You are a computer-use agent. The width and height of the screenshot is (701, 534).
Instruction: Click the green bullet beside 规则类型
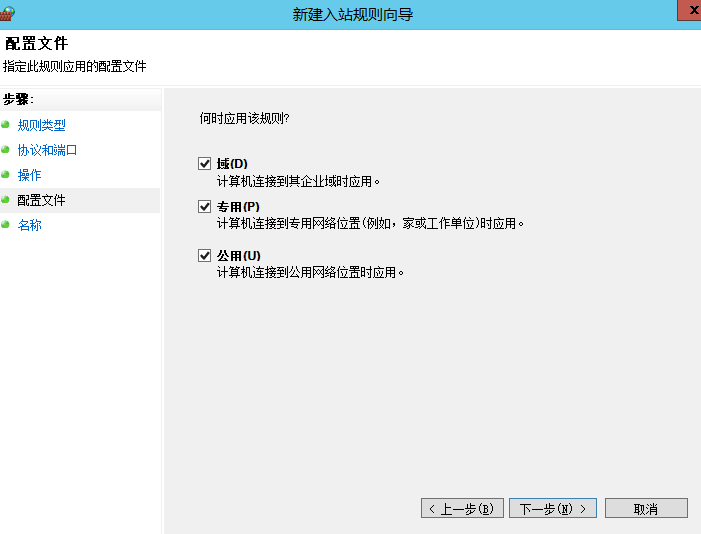click(x=5, y=124)
